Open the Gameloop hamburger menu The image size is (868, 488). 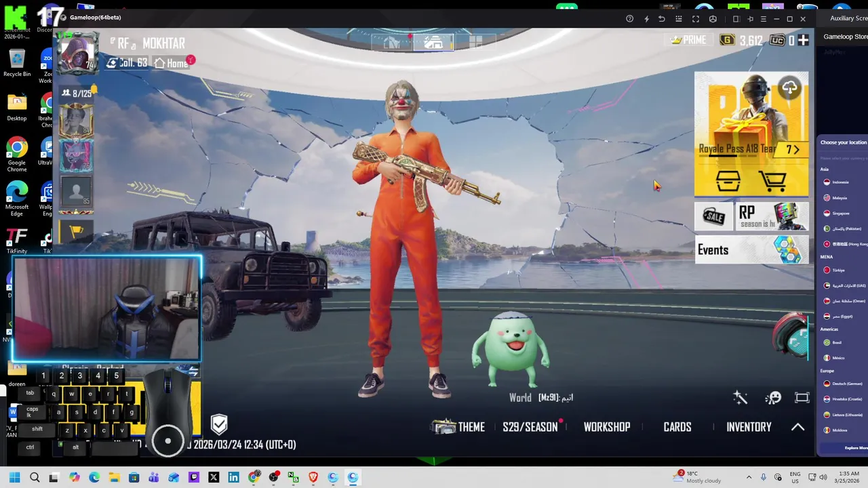tap(764, 19)
